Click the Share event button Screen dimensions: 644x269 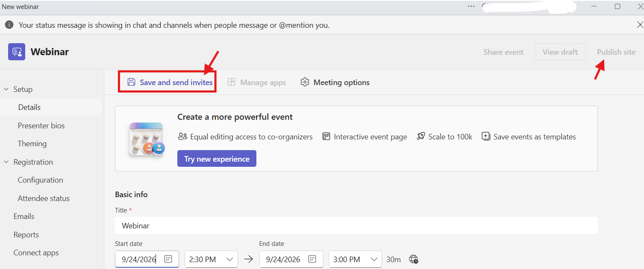pyautogui.click(x=503, y=52)
